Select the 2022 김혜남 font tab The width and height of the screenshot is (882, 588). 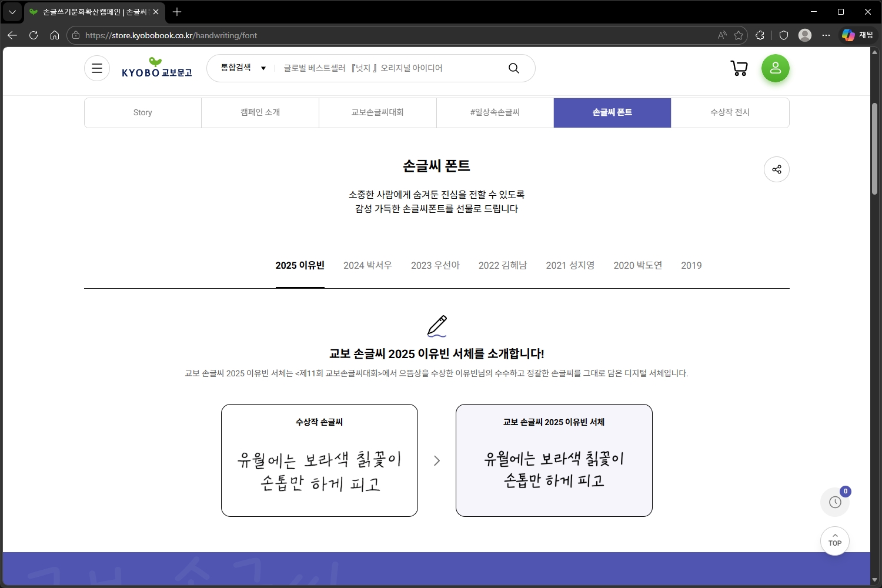click(x=503, y=265)
